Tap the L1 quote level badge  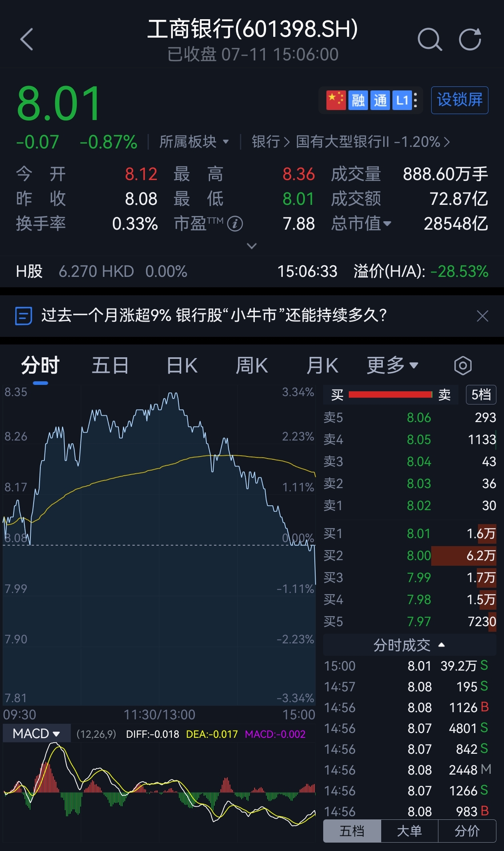point(402,100)
